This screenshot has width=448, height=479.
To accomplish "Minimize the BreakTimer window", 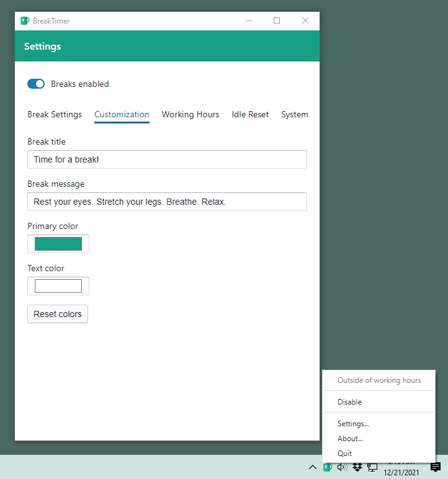I will tap(249, 20).
